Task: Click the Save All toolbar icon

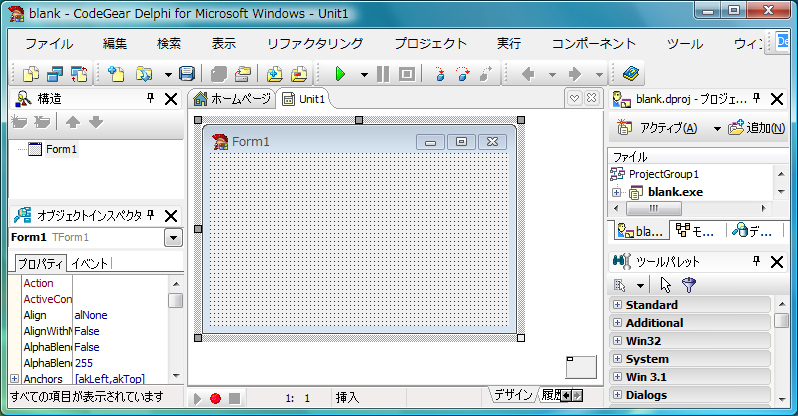Action: point(219,74)
